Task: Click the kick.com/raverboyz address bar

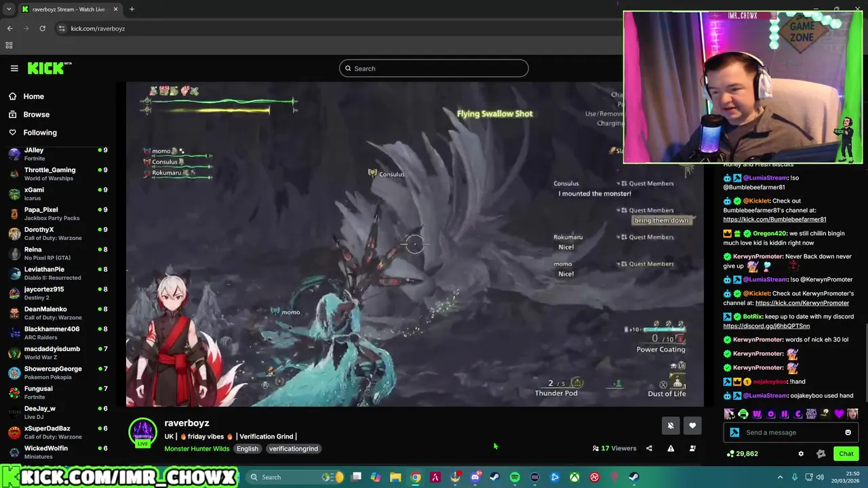Action: coord(339,28)
